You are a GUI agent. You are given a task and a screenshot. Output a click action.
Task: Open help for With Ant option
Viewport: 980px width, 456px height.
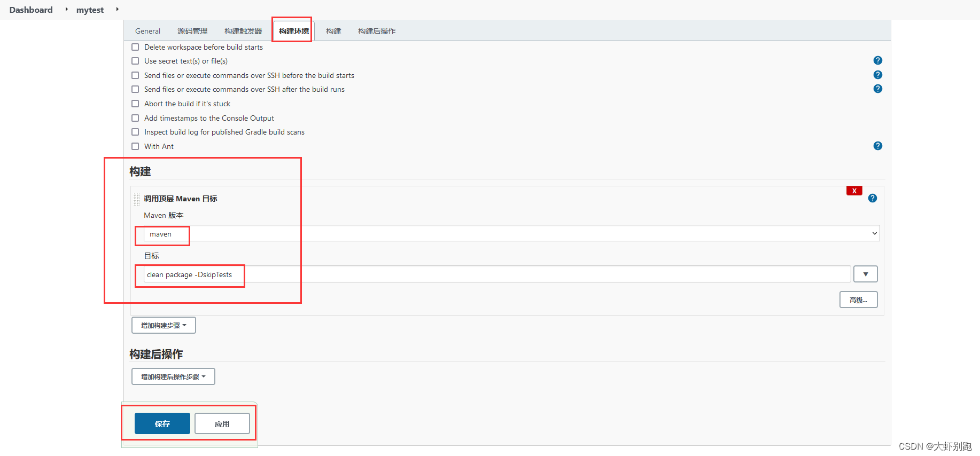click(877, 146)
